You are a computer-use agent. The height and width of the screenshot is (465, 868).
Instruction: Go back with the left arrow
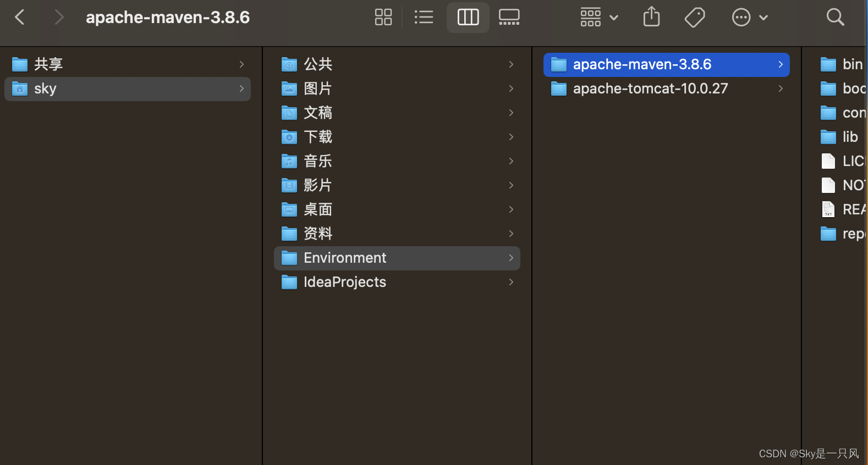[20, 17]
